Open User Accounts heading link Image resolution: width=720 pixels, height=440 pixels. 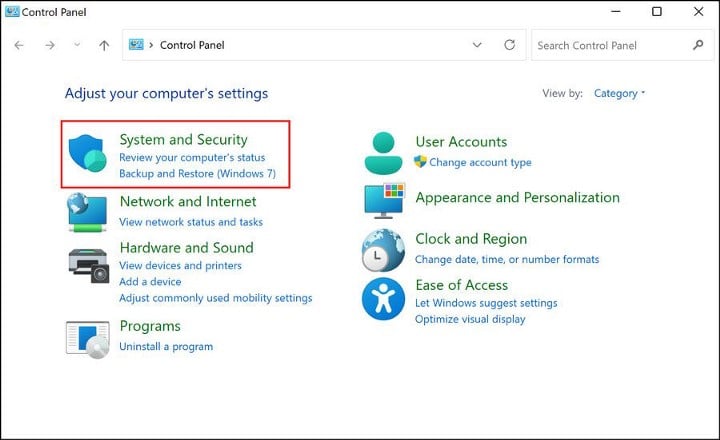tap(461, 142)
